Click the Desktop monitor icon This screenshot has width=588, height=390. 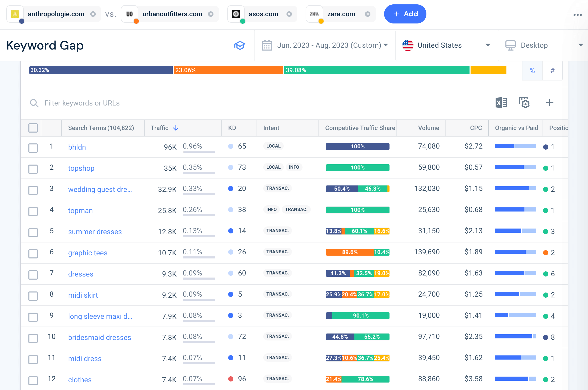[x=511, y=45]
